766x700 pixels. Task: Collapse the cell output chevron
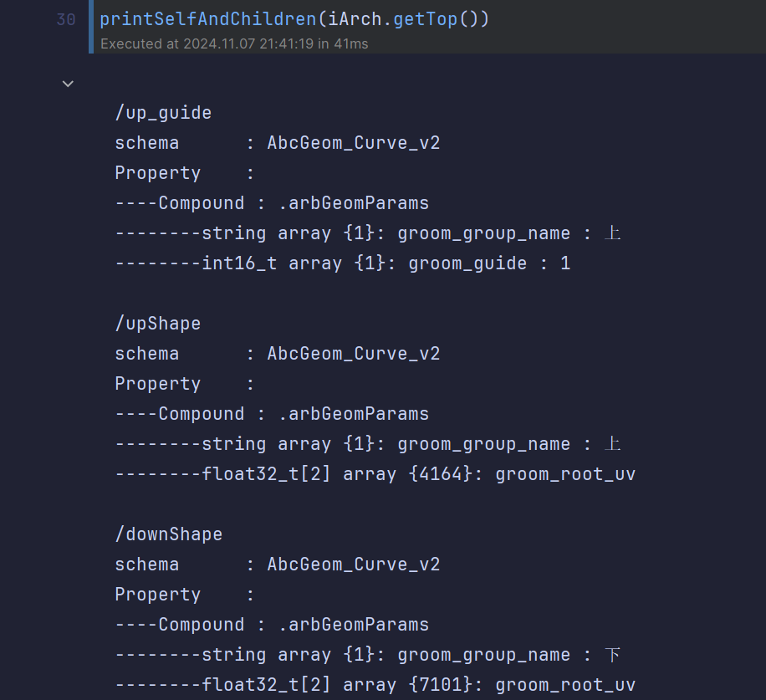(x=69, y=83)
